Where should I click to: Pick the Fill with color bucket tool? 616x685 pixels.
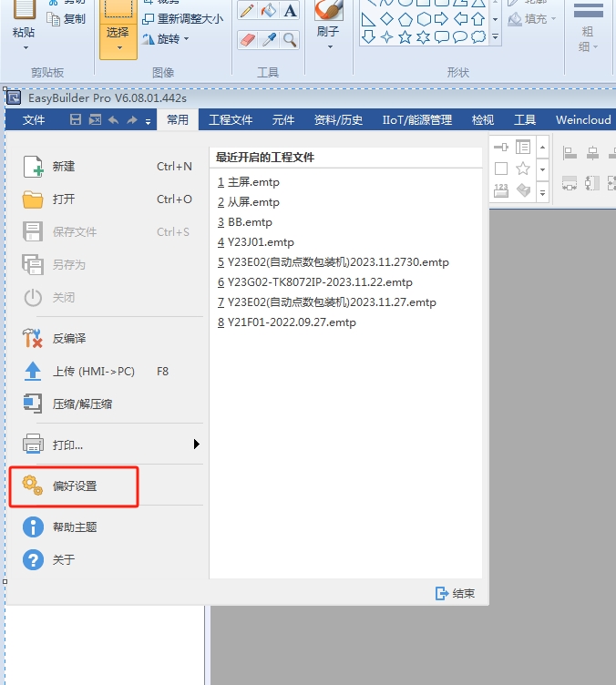269,11
